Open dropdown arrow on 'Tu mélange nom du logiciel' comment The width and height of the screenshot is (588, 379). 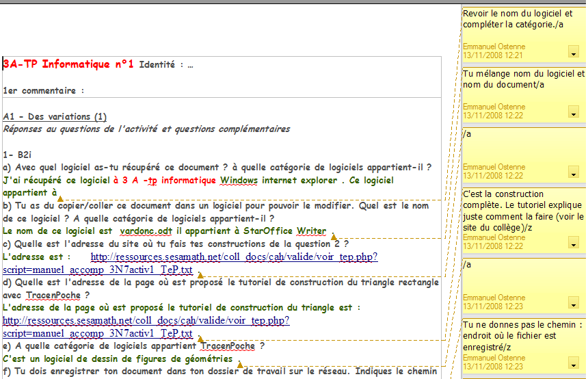coord(574,112)
